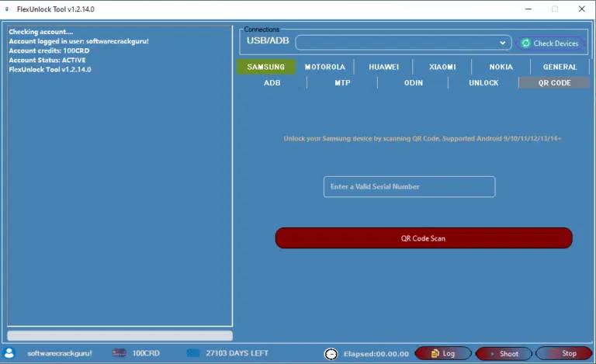The width and height of the screenshot is (596, 364).
Task: Click the Elapsed:00.00.00 timer text
Action: click(x=376, y=354)
